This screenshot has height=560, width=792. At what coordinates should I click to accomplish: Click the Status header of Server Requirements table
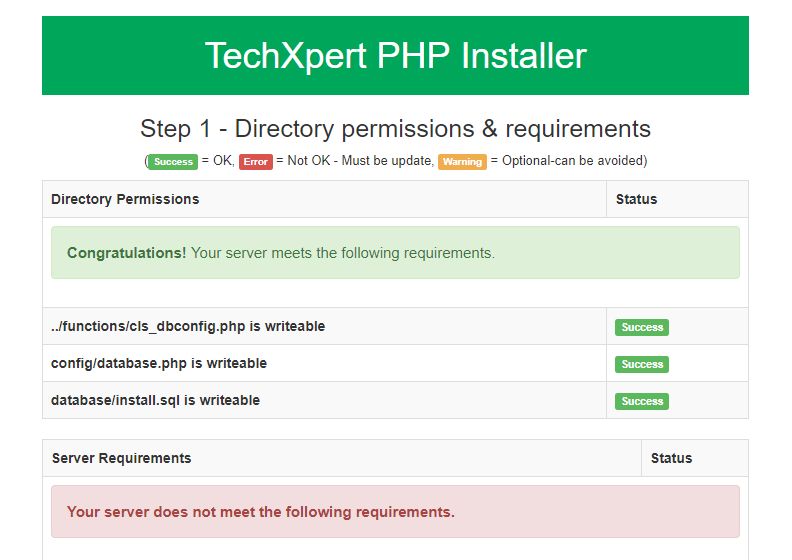click(671, 458)
